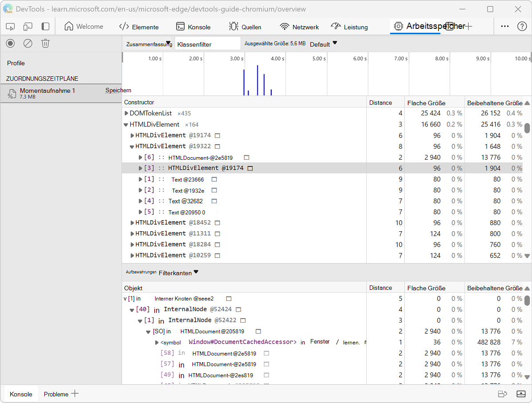
Task: Toggle device emulation icon
Action: tap(28, 27)
